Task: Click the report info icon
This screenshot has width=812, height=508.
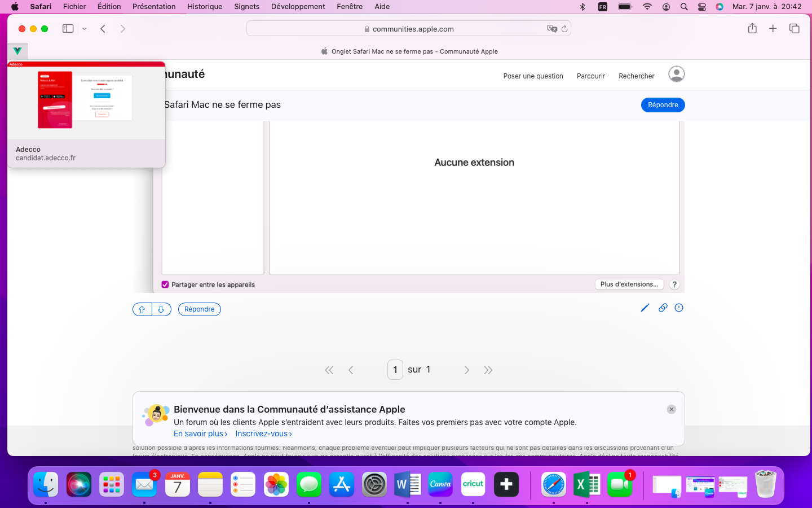Action: pyautogui.click(x=679, y=308)
